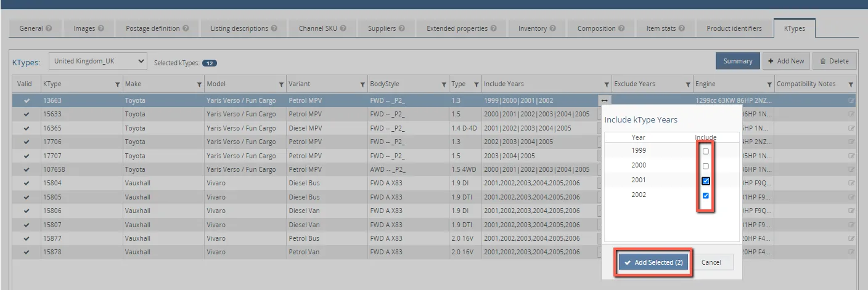Open the Compatibility Notes column filter
Image resolution: width=868 pixels, height=290 pixels.
point(851,84)
